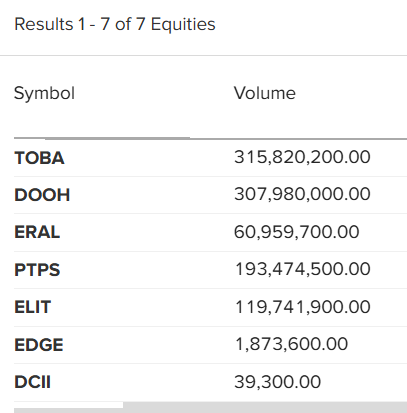Select DCII volume 39,300.00 cell
This screenshot has width=407, height=413.
pos(277,382)
